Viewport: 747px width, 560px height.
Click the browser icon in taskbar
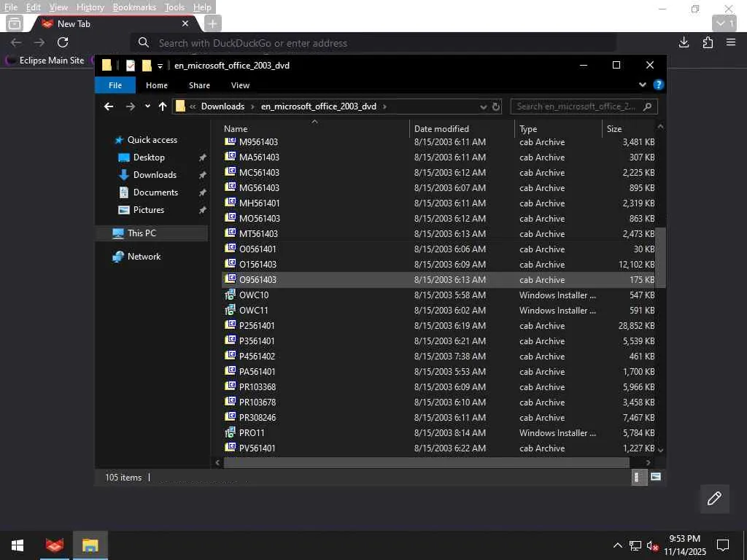tap(54, 545)
